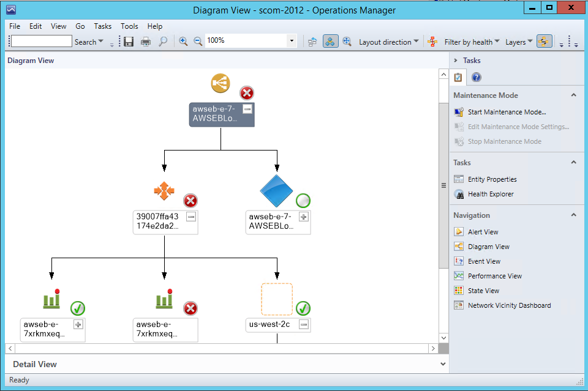
Task: Click the Zoom Out magnifier icon
Action: tap(198, 42)
